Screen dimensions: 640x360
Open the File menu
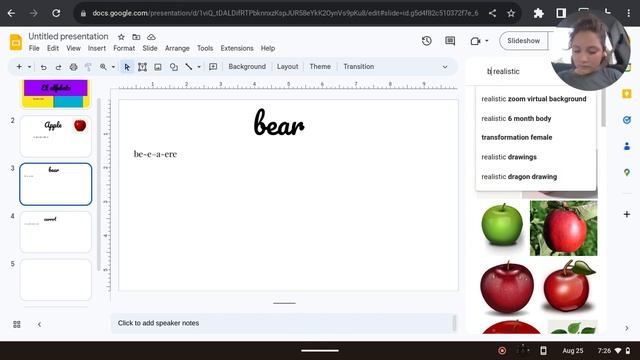pyautogui.click(x=34, y=48)
